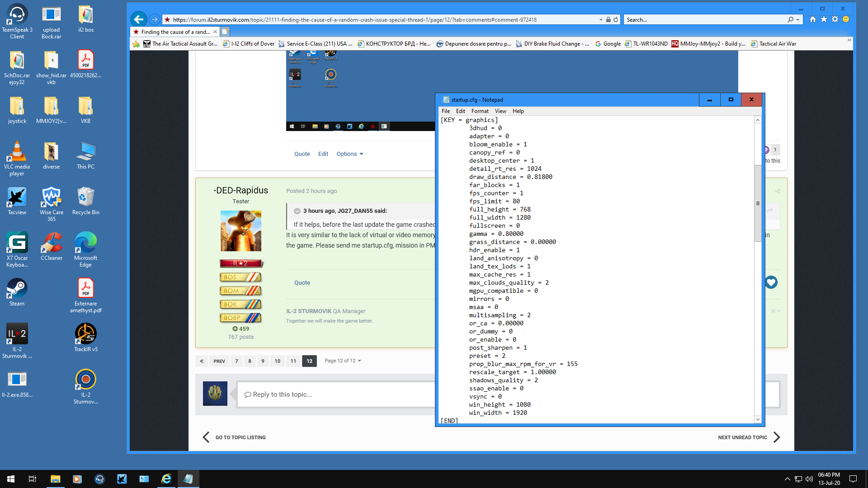Open the browser settings gear icon

835,19
